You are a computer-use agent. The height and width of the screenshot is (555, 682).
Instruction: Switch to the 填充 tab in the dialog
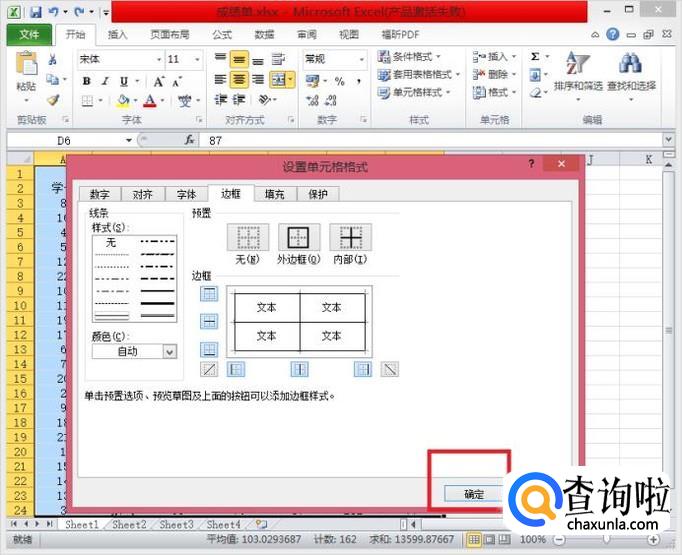[x=274, y=194]
